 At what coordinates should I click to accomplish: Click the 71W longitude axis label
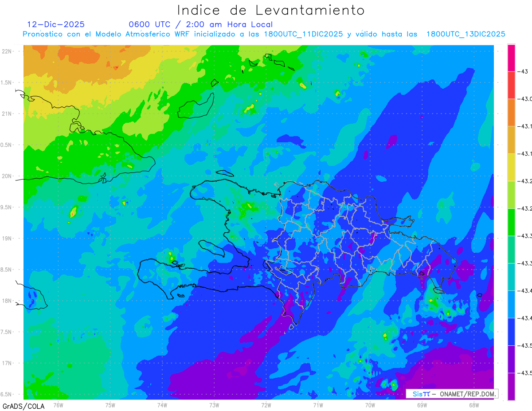click(x=318, y=405)
